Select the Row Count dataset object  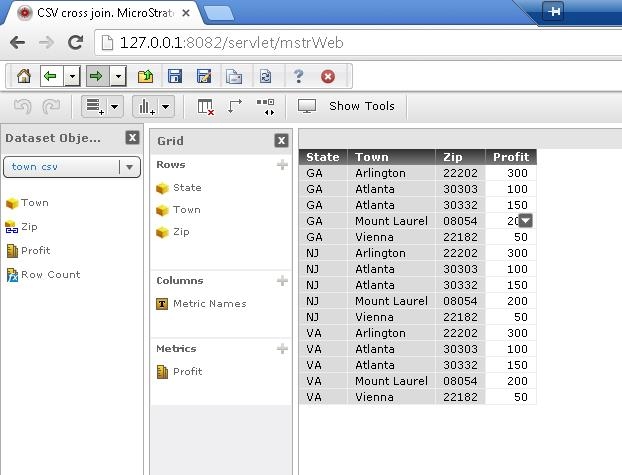point(50,274)
